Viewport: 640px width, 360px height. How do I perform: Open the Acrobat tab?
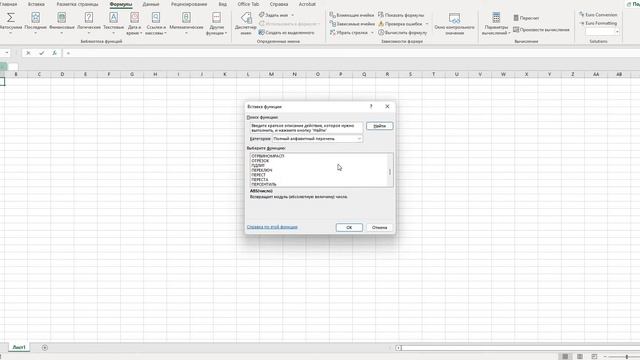pyautogui.click(x=307, y=4)
